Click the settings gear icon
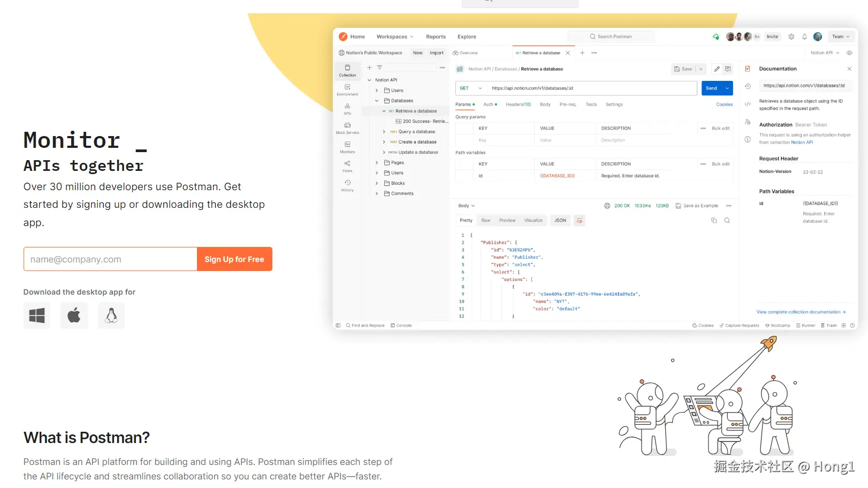This screenshot has width=868, height=488. [x=791, y=36]
